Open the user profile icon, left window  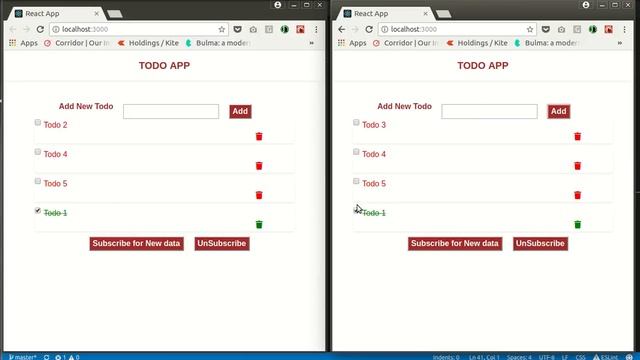coord(278,5)
